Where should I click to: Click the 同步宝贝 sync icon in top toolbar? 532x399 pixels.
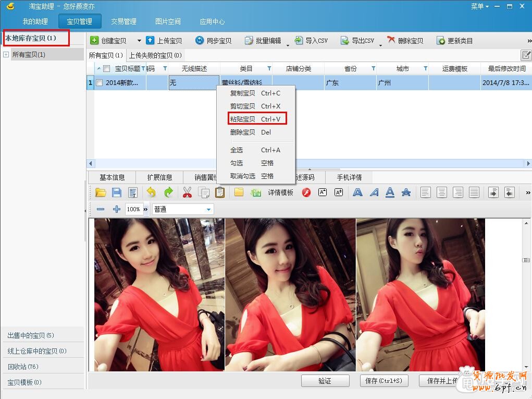(x=199, y=40)
